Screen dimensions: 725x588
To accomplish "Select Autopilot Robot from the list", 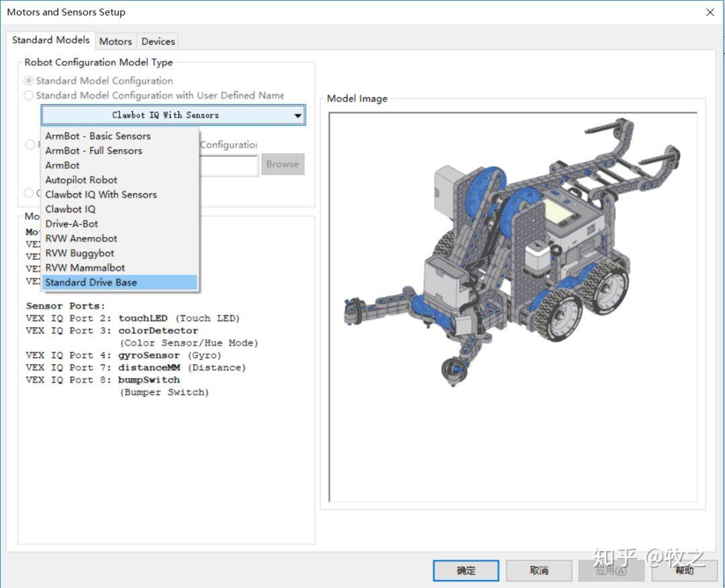I will (x=81, y=180).
